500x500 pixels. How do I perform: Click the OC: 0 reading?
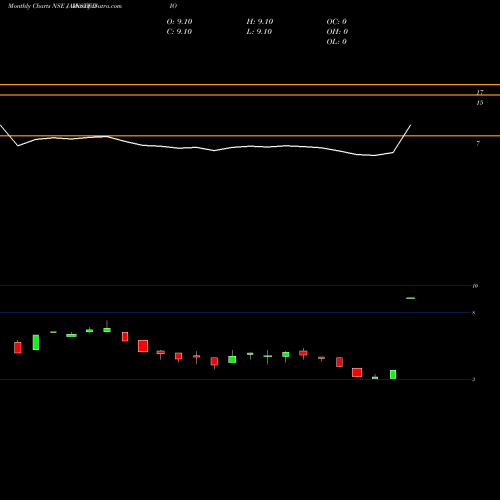coord(337,22)
